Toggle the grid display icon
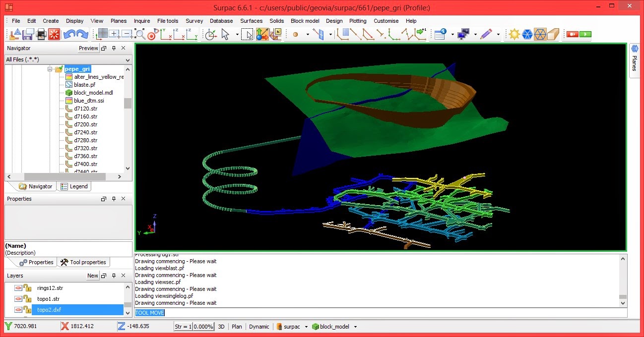 (102, 34)
